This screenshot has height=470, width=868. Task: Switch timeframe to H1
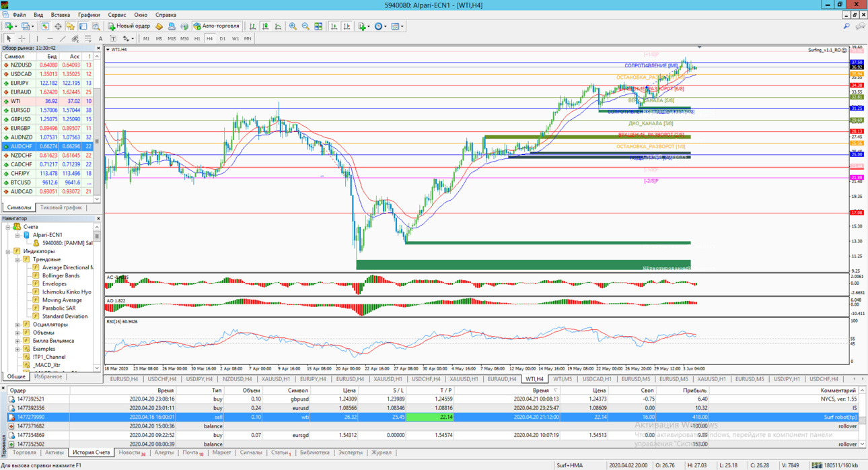(x=197, y=38)
